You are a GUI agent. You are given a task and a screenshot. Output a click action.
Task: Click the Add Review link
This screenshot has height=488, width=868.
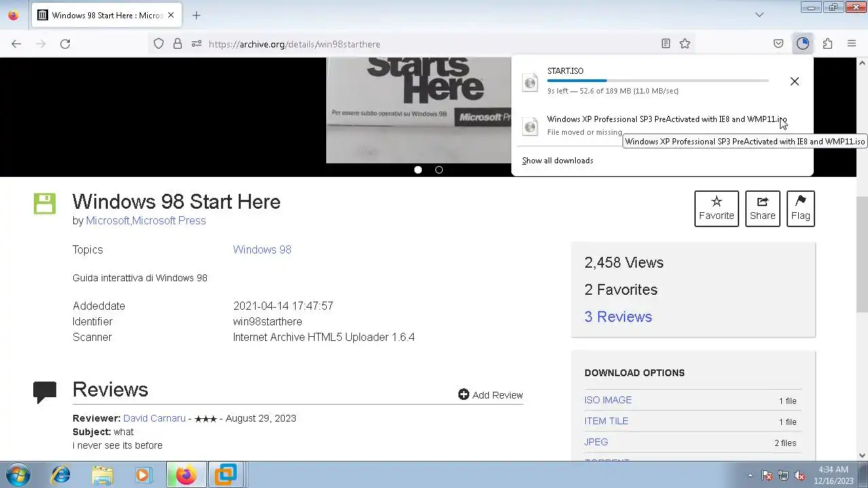click(x=490, y=394)
